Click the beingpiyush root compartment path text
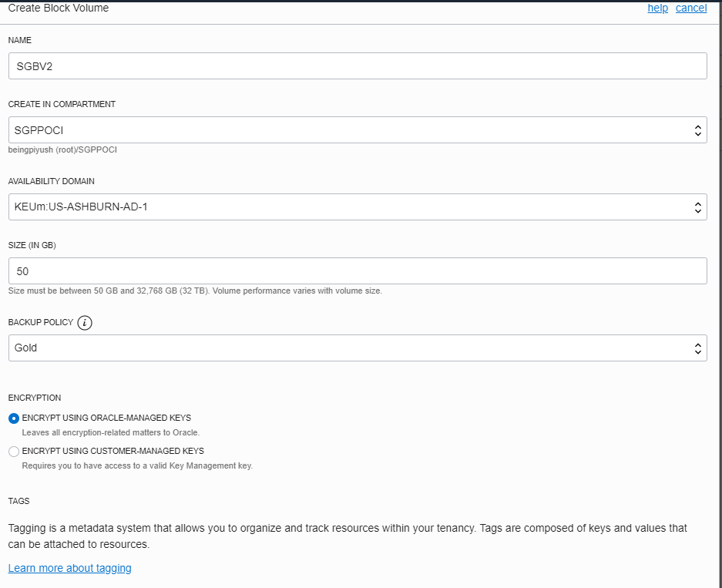The image size is (722, 588). click(x=62, y=150)
